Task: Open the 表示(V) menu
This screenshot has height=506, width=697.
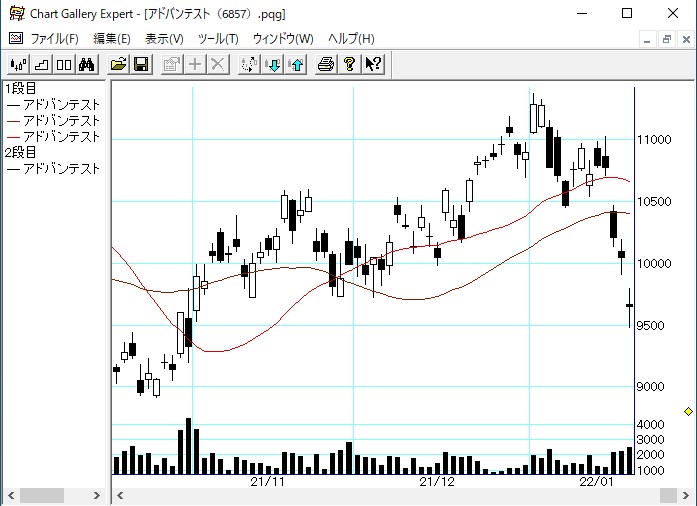Action: tap(164, 39)
